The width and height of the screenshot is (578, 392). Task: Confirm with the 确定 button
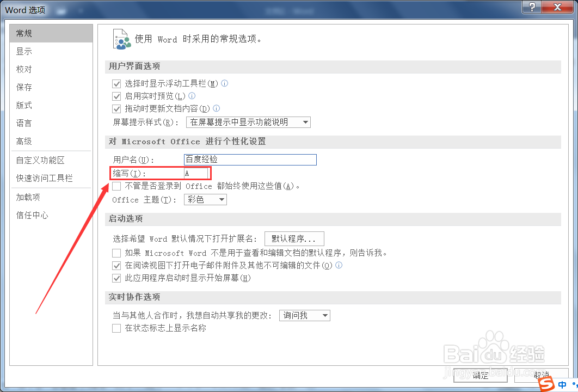pos(481,375)
